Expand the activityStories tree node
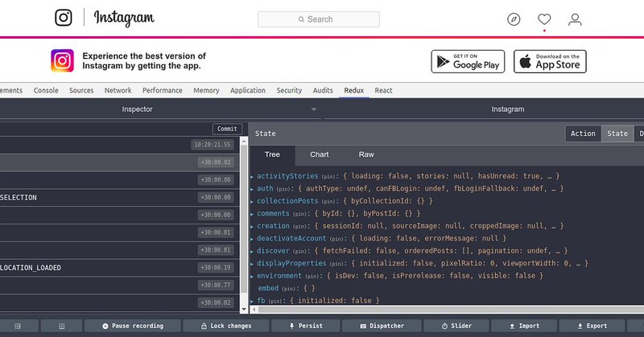Screen dimensions: 644x337 [252, 176]
